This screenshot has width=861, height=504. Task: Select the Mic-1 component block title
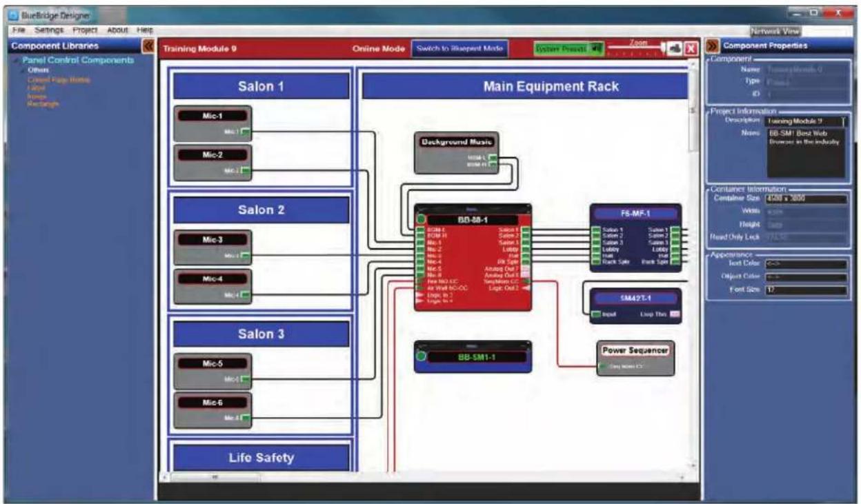212,116
